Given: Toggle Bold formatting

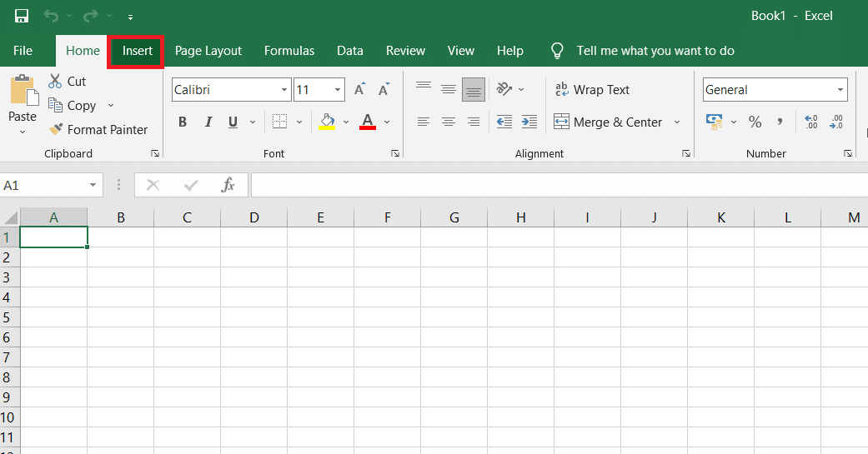Looking at the screenshot, I should tap(183, 122).
